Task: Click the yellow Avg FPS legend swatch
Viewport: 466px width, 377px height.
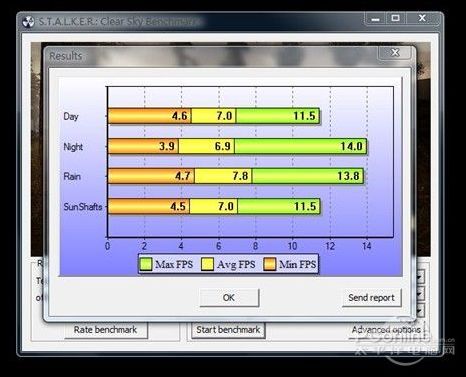Action: pyautogui.click(x=207, y=264)
